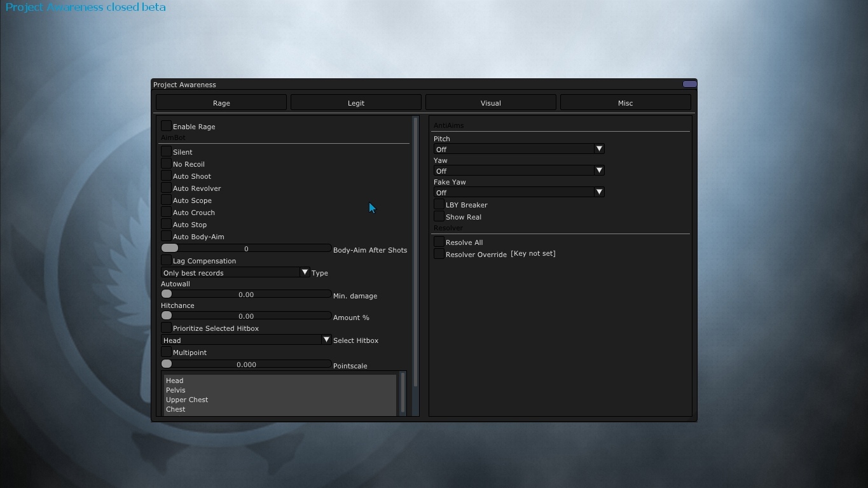Open the Visual tab
Screen dimensions: 868x488
(490, 102)
